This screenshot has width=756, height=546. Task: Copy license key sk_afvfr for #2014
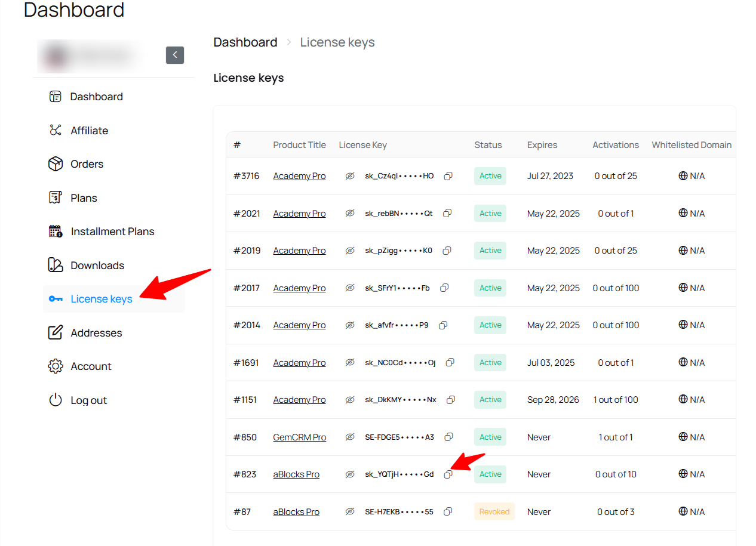[443, 325]
